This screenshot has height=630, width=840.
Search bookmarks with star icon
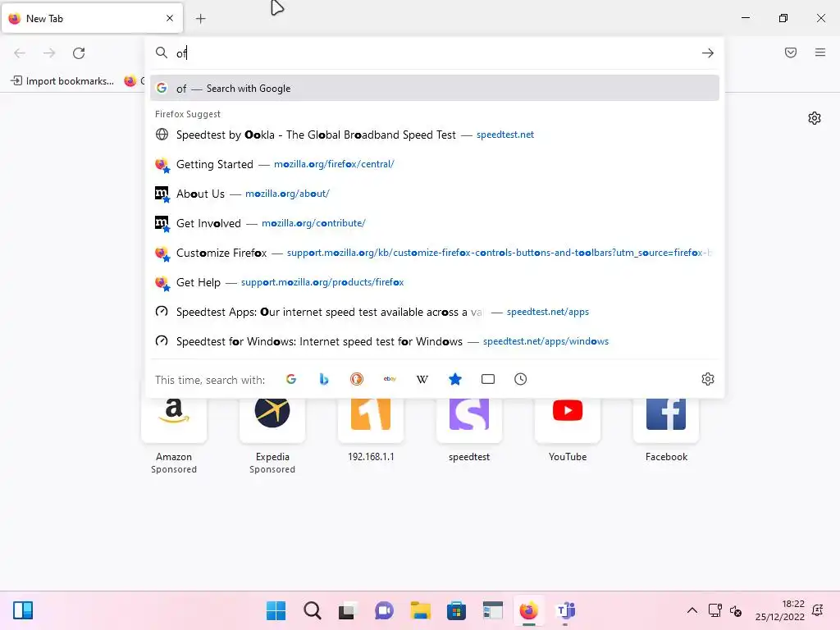click(455, 379)
